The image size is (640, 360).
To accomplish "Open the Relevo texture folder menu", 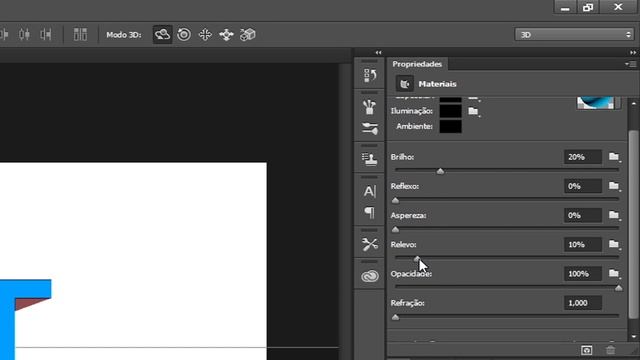I will [614, 244].
